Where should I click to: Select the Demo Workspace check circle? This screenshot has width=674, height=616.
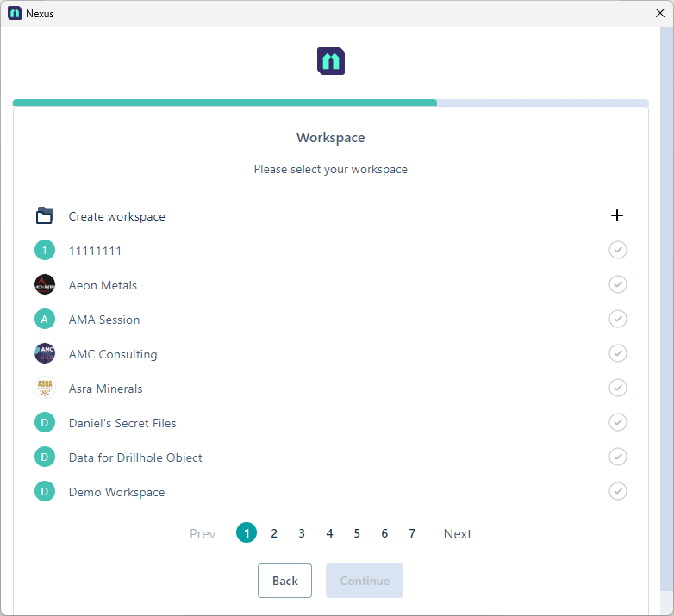[618, 491]
